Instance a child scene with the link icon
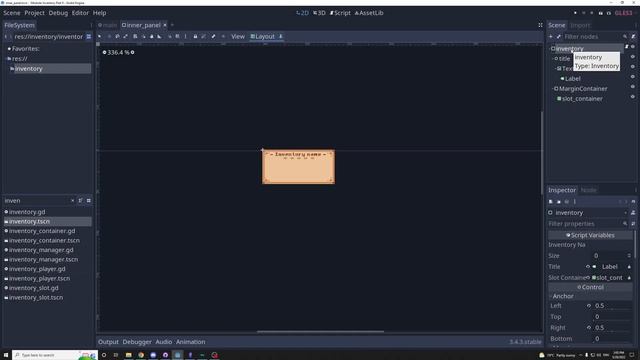This screenshot has height=360, width=640. (x=558, y=37)
